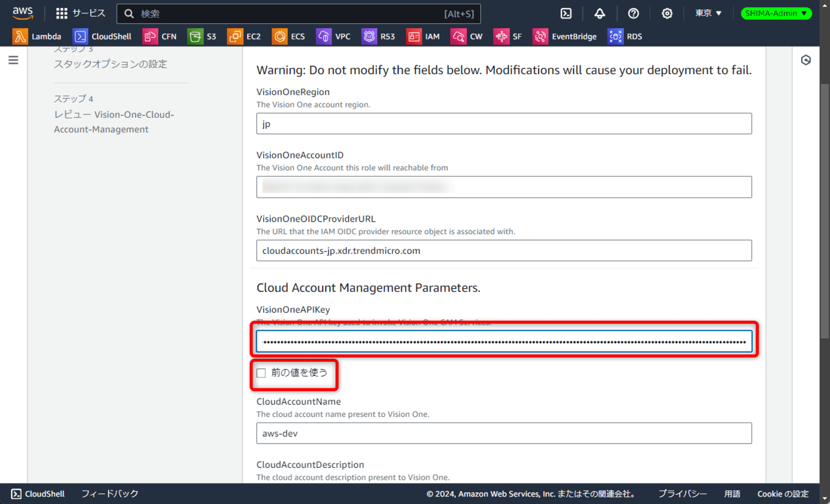Viewport: 830px width, 504px height.
Task: Select the ステップ 4 label
Action: 73,99
